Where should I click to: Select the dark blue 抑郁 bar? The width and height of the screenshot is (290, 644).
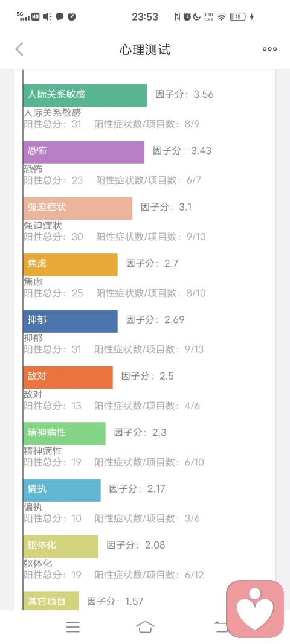[70, 320]
